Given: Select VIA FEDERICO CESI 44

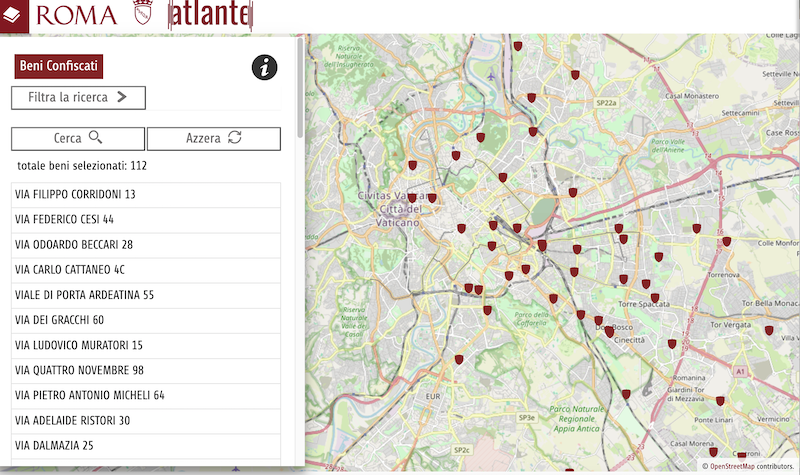Looking at the screenshot, I should pyautogui.click(x=146, y=219).
